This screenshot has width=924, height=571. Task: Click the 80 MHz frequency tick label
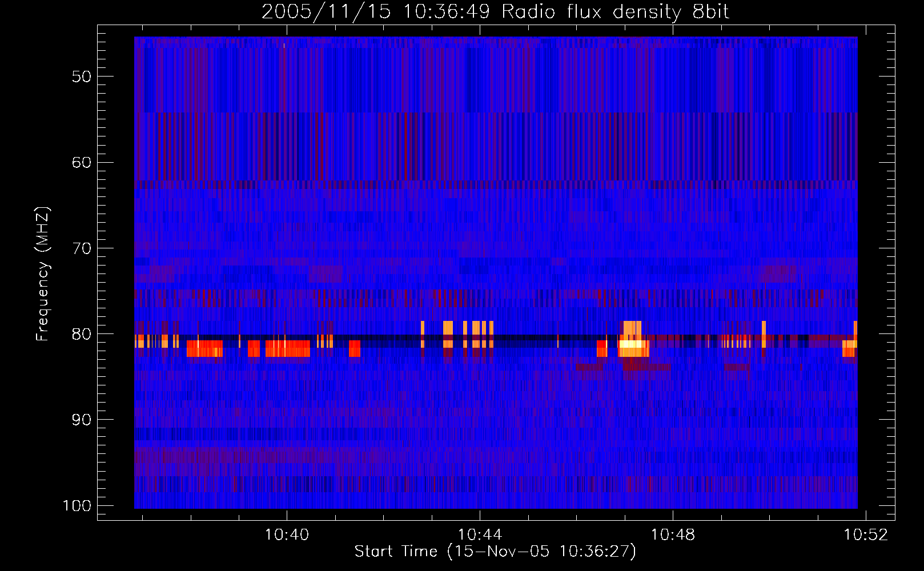82,334
